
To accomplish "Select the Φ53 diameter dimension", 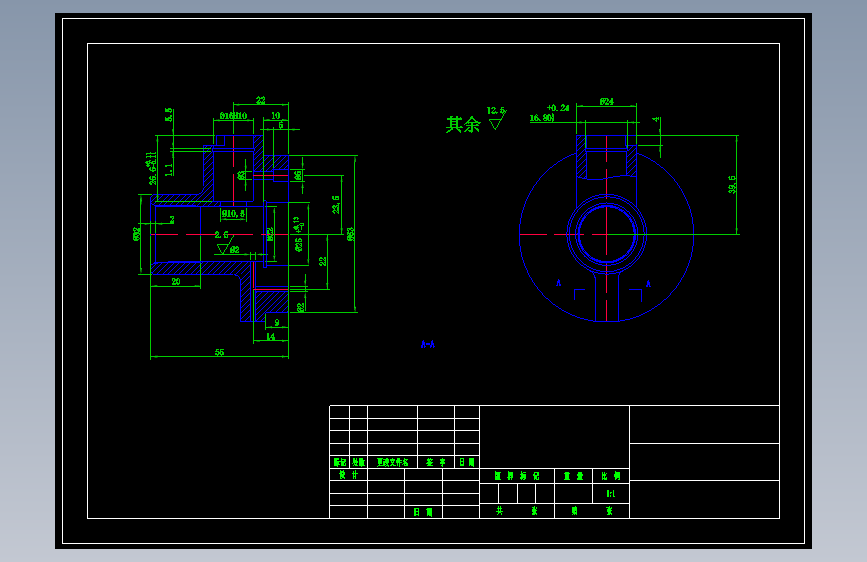I will click(x=351, y=234).
